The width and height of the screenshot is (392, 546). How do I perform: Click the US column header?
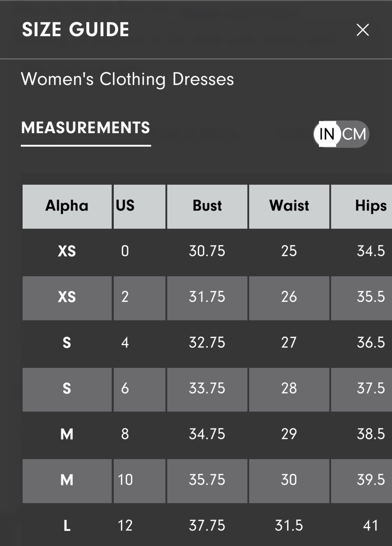(x=139, y=206)
